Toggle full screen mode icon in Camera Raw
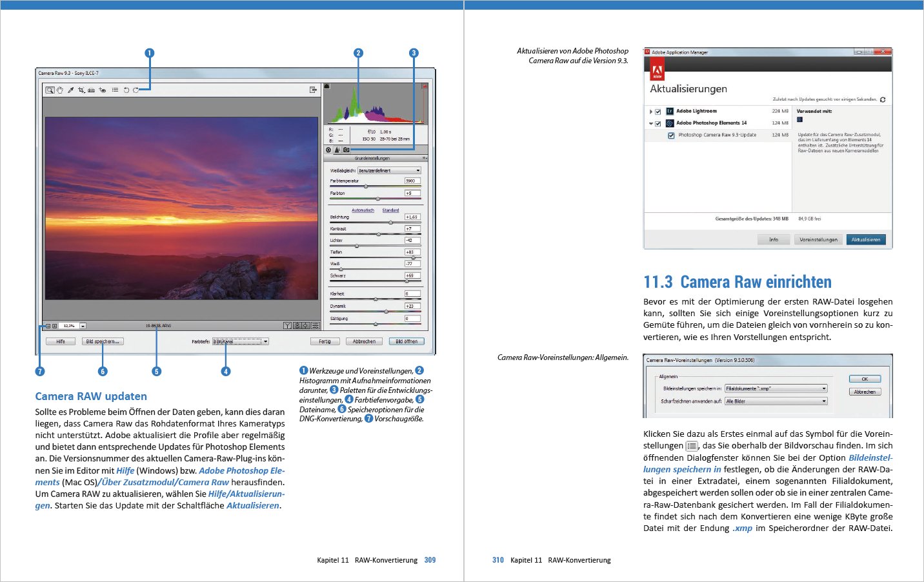 [x=313, y=90]
